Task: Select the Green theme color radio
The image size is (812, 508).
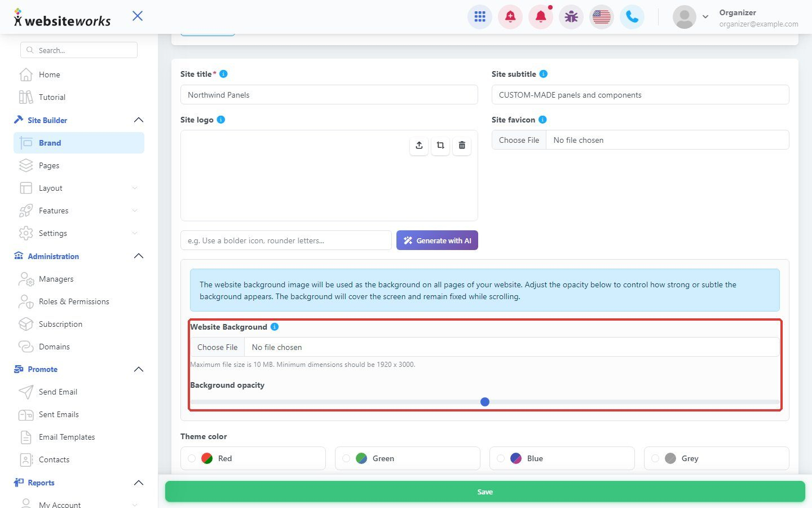Action: (x=346, y=458)
